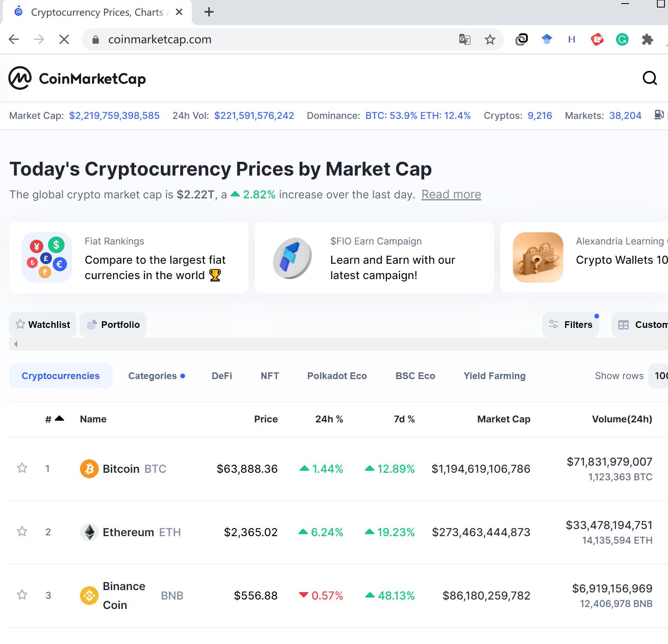Image resolution: width=668 pixels, height=644 pixels.
Task: Open the Filters options
Action: click(x=571, y=325)
